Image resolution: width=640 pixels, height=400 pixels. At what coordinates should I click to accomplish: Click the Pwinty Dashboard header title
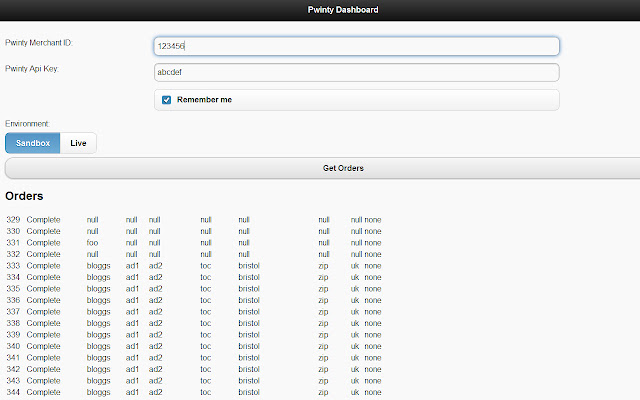tap(343, 10)
